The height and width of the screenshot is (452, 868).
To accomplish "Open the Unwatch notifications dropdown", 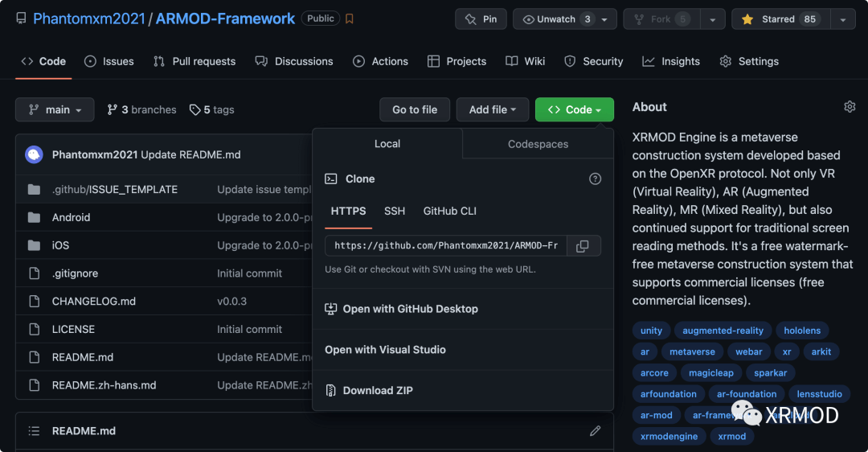I will coord(565,18).
